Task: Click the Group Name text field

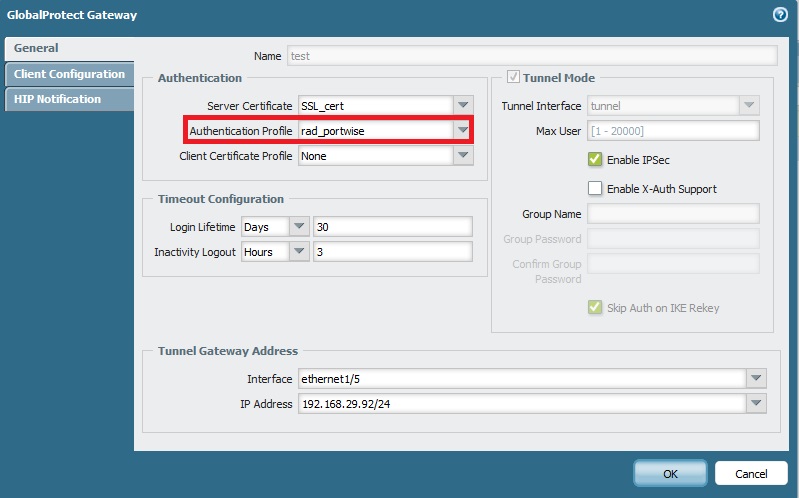Action: tap(673, 214)
